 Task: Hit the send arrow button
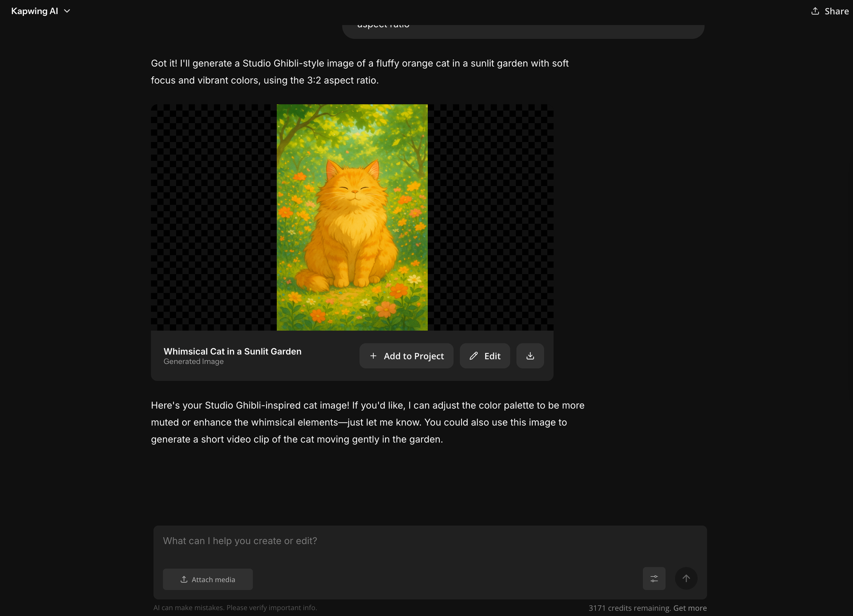[686, 578]
